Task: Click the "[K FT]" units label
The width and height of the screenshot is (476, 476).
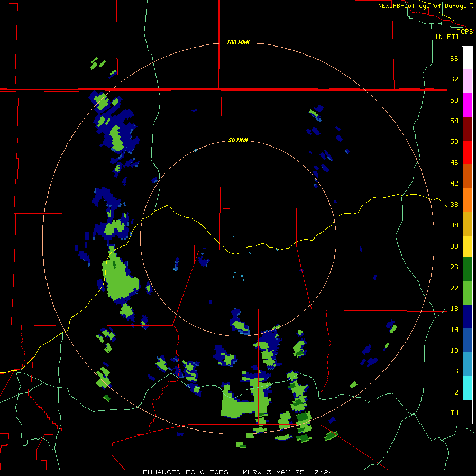Action: click(447, 36)
